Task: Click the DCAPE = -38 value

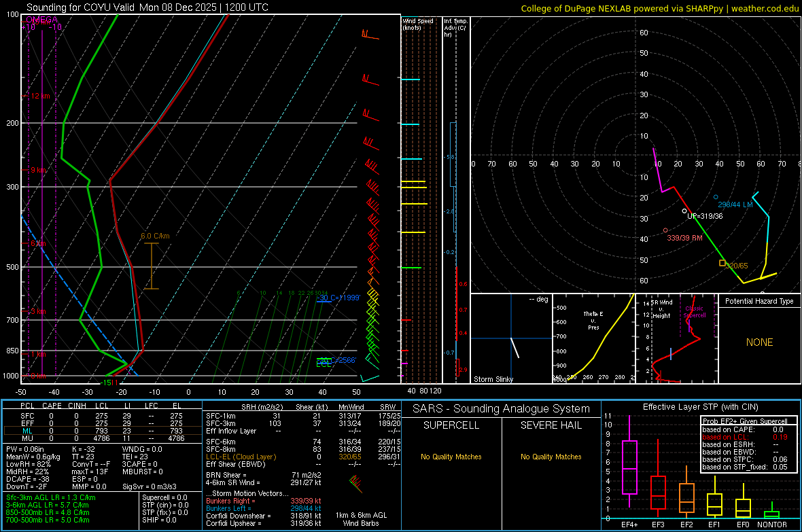Action: [x=27, y=479]
